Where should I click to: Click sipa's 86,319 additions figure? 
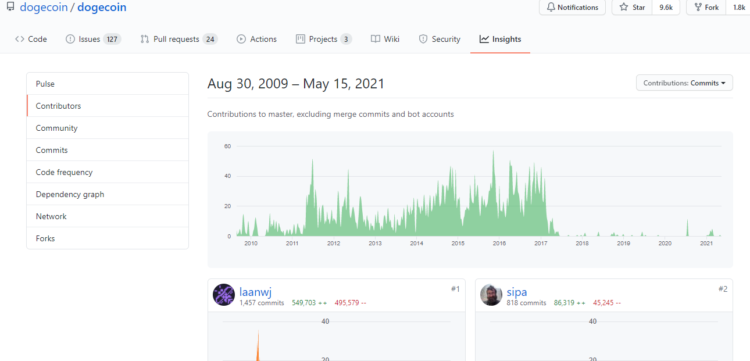tap(569, 303)
